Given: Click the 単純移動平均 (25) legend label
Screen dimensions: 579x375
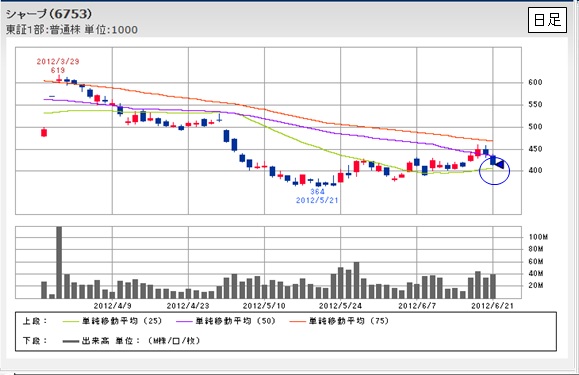Looking at the screenshot, I should [x=122, y=321].
